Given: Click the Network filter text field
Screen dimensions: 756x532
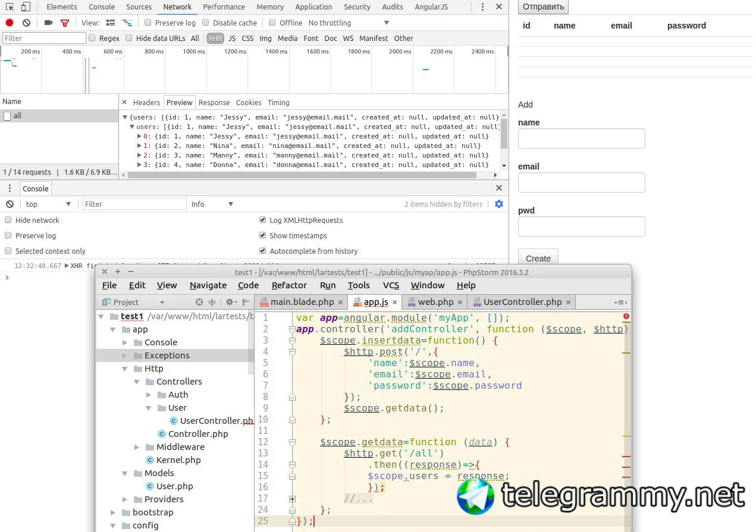Looking at the screenshot, I should coord(44,38).
